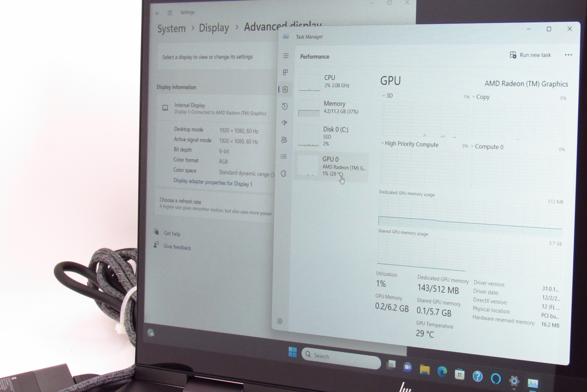Open Task Manager hamburger navigation menu
587x392 pixels.
286,56
